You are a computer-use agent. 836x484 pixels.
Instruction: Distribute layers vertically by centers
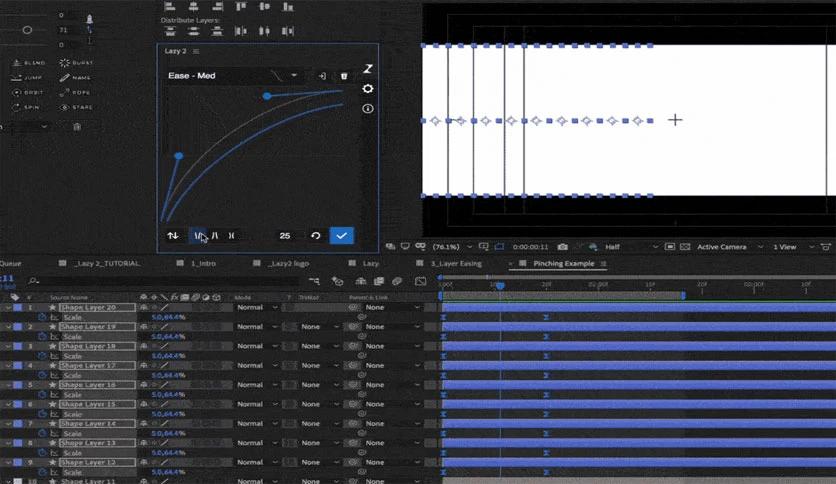pos(194,31)
